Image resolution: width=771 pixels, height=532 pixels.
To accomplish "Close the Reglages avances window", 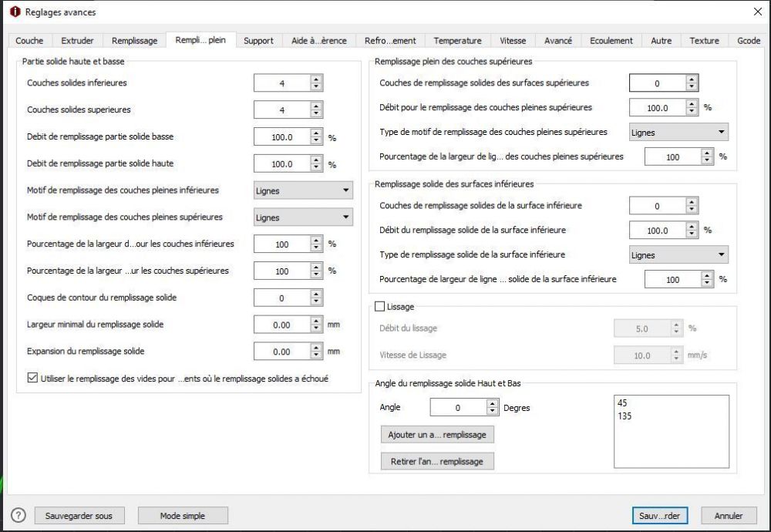I will click(x=758, y=12).
